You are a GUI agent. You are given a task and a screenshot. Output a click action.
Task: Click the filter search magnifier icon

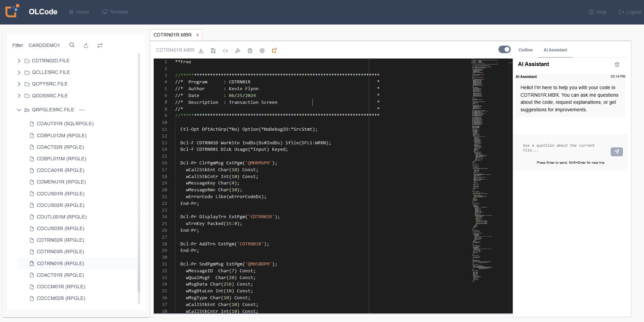(72, 45)
